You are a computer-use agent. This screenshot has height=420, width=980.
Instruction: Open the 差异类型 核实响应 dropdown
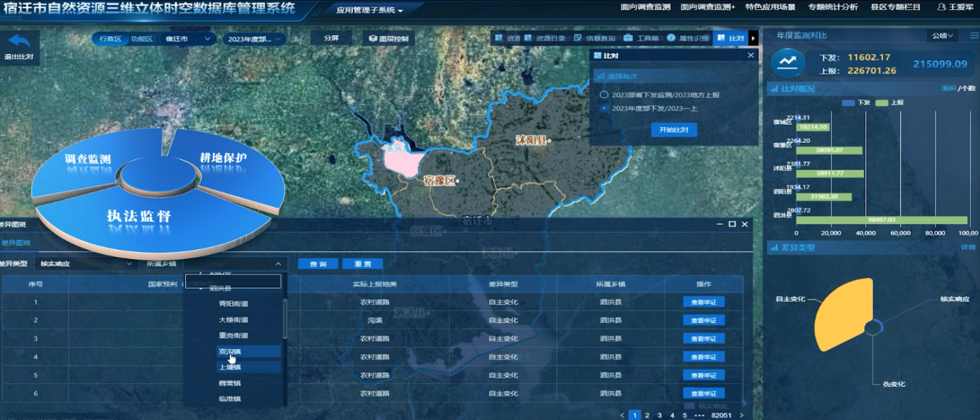pos(85,263)
